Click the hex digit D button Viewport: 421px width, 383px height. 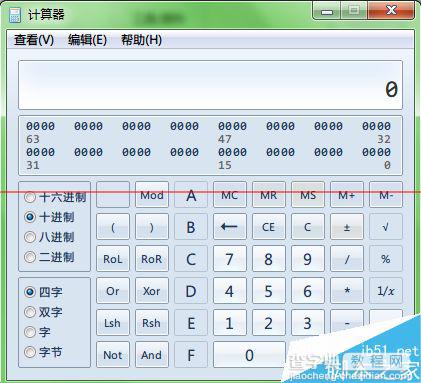(x=191, y=291)
